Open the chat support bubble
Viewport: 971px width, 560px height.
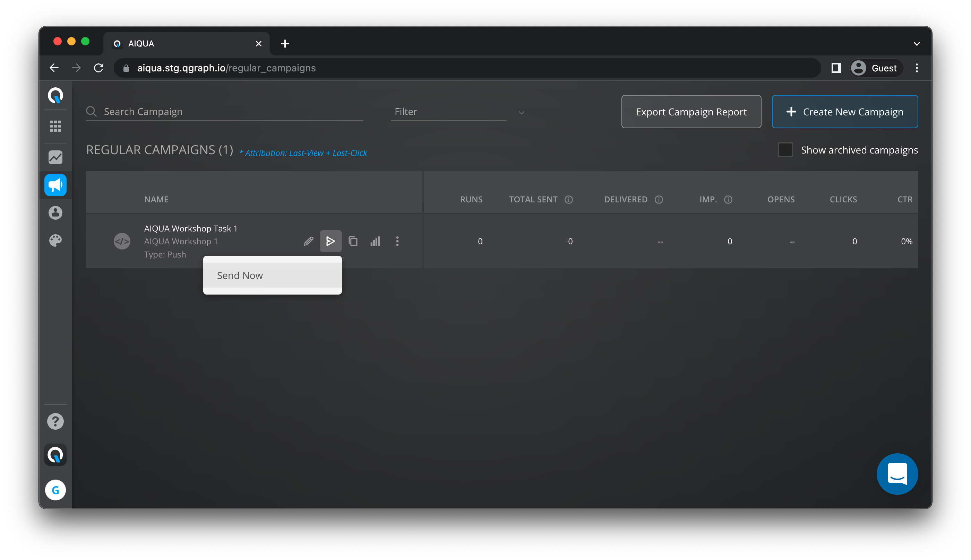coord(897,474)
